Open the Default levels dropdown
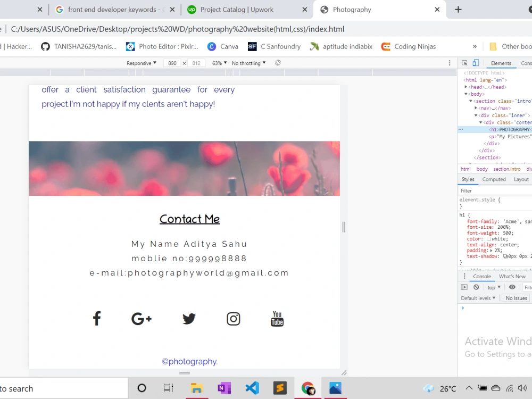532x399 pixels. pos(478,298)
